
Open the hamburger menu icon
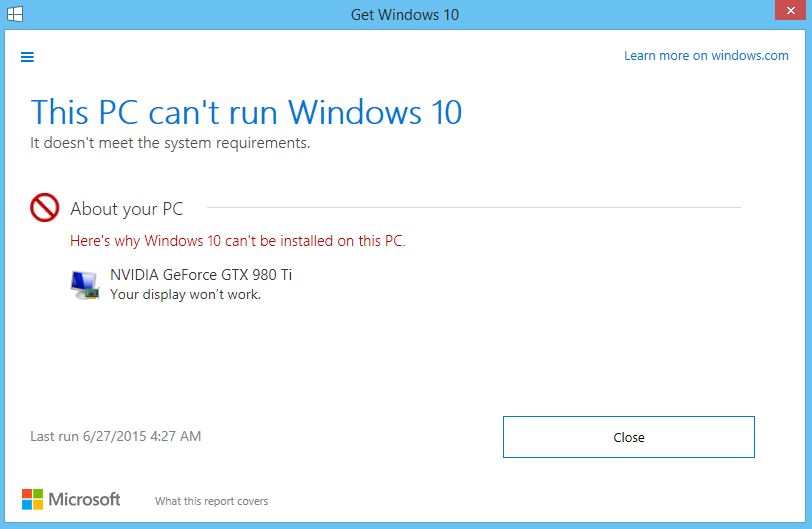tap(27, 57)
